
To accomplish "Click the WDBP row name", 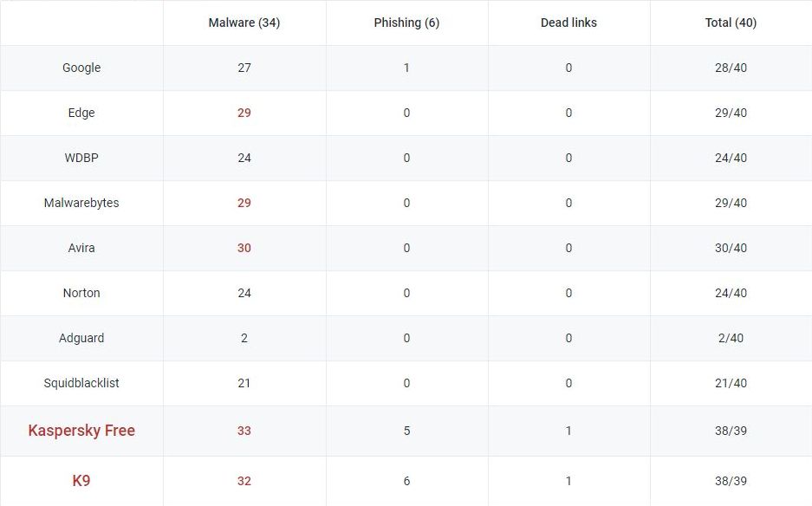I will [81, 158].
